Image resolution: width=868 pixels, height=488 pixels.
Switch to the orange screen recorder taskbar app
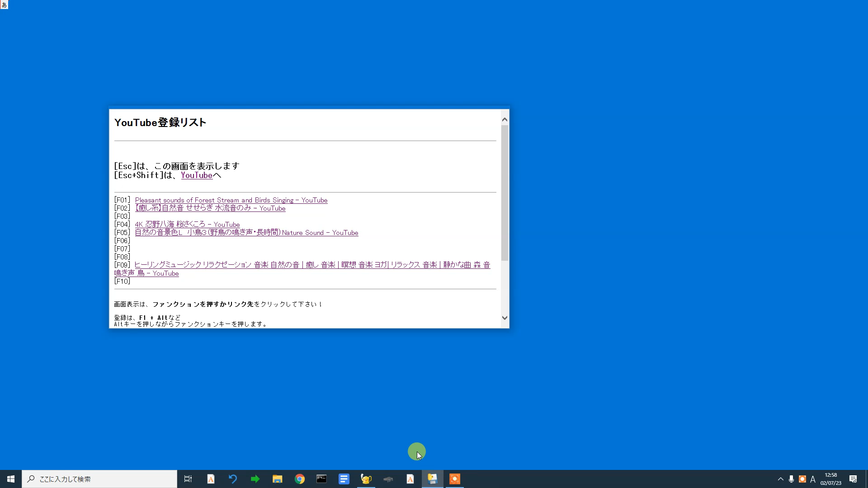(454, 479)
